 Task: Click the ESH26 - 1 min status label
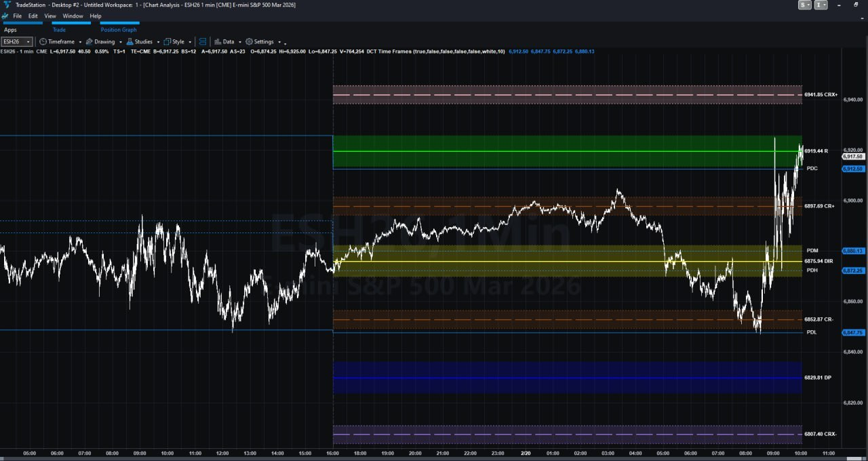(17, 52)
